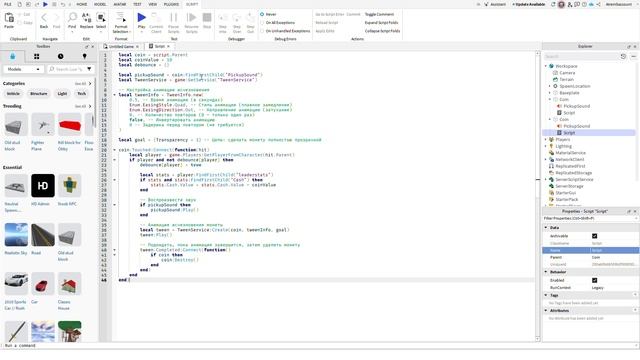Click Collapse Script Folds action
The width and height of the screenshot is (640, 360).
coord(382,31)
